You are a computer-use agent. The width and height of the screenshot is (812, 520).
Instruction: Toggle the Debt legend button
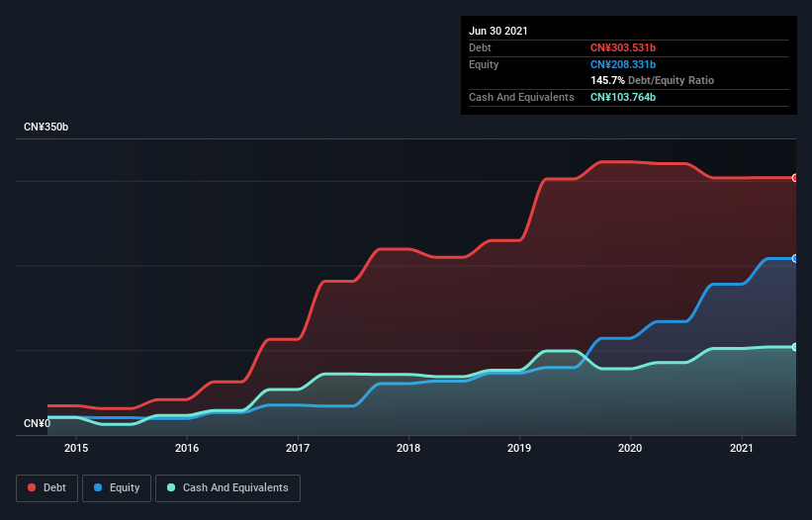[46, 488]
